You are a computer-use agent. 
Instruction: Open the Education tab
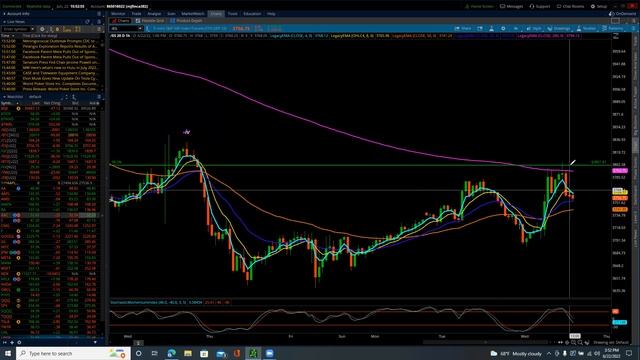click(x=252, y=13)
